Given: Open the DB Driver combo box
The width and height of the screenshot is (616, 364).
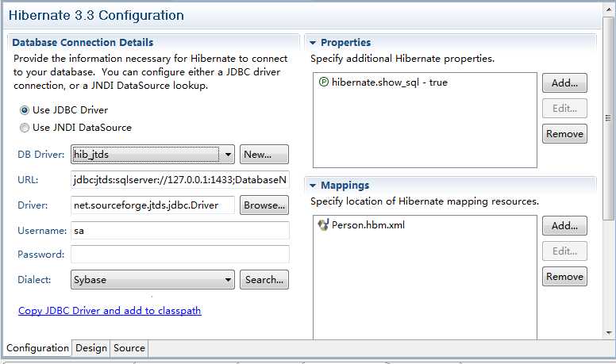Looking at the screenshot, I should tap(152, 155).
